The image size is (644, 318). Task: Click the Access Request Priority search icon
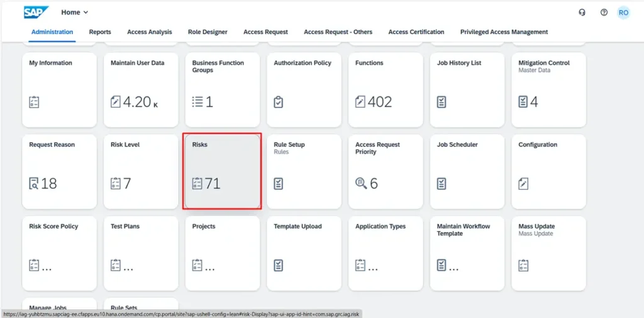coord(360,184)
